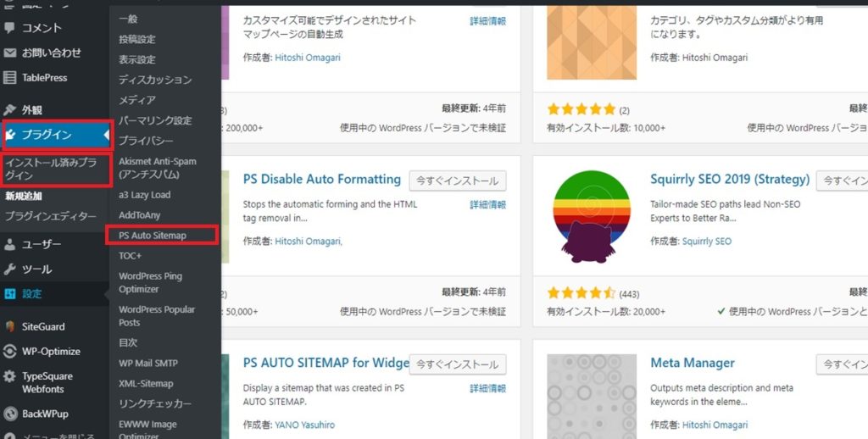Open Meta Manager plugin title link
Image resolution: width=868 pixels, height=439 pixels.
click(693, 364)
